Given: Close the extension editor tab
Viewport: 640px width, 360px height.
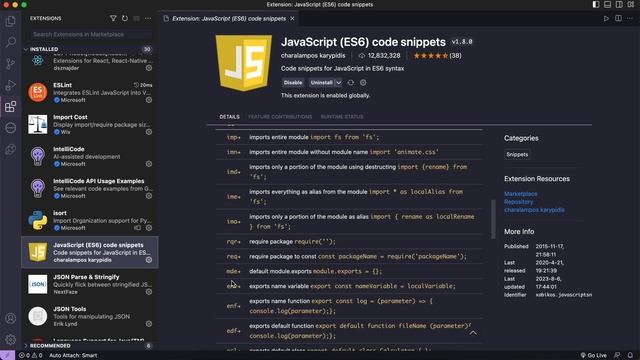Looking at the screenshot, I should (x=292, y=18).
